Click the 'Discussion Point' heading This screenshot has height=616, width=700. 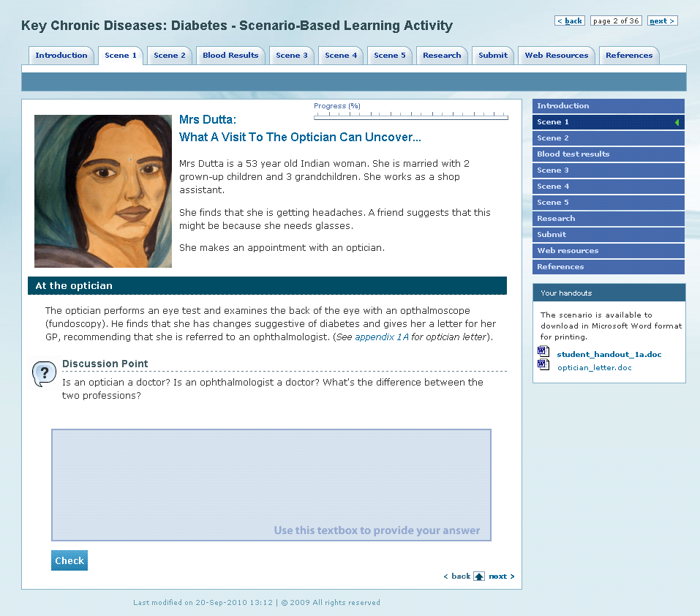(105, 364)
